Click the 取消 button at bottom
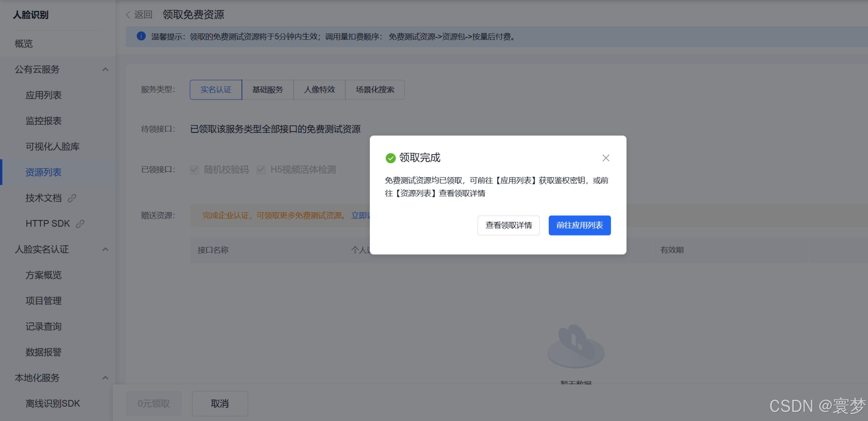 [x=220, y=403]
